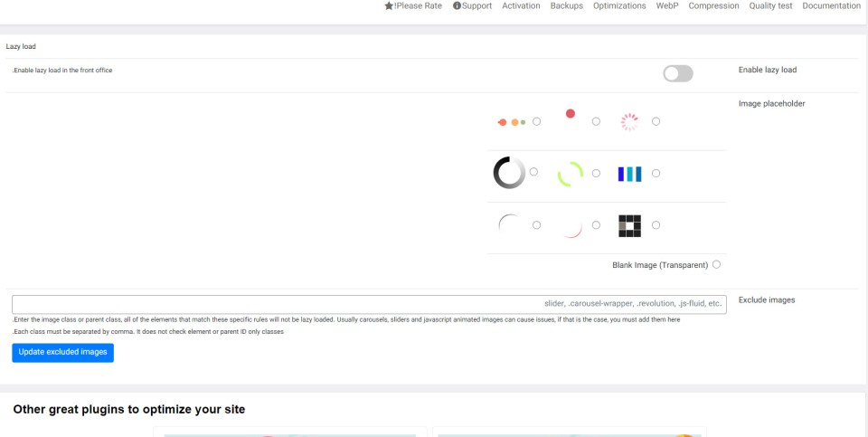868x437 pixels.
Task: Select the black grid squares placeholder radio
Action: coord(656,225)
